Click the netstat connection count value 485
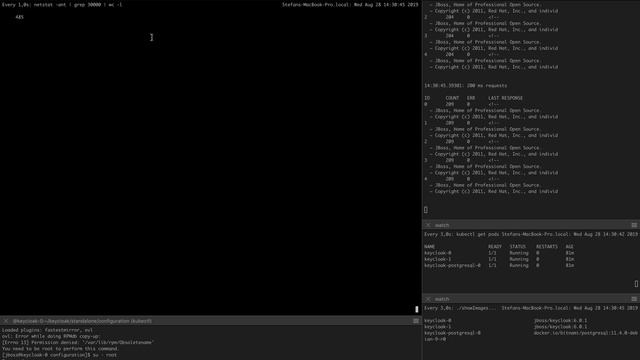 [20, 17]
